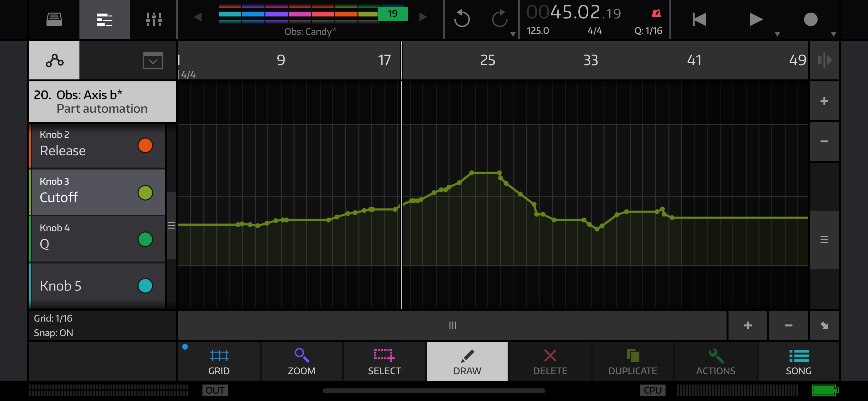The image size is (868, 401).
Task: Open the mixer view icon
Action: (154, 19)
